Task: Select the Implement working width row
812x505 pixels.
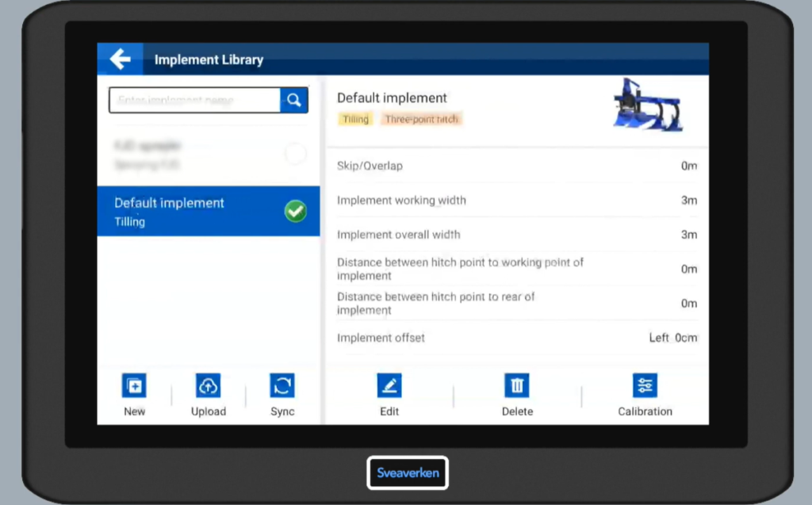Action: pos(516,201)
